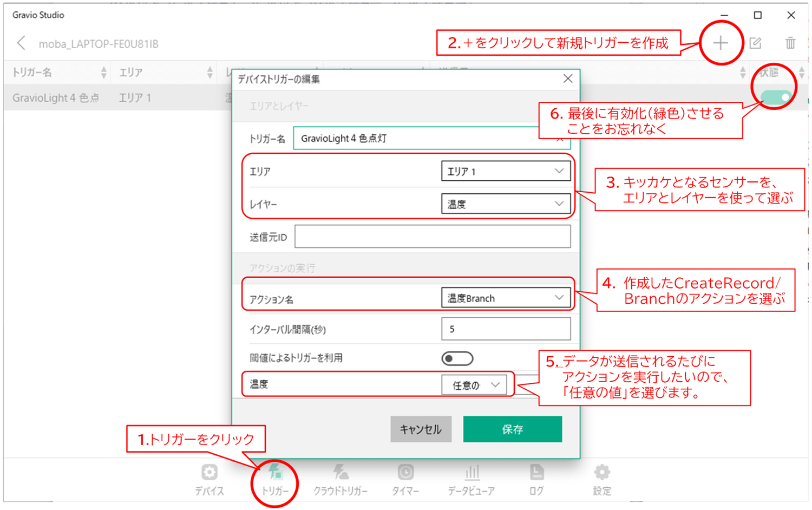Click the edit trigger pencil icon

[x=756, y=43]
